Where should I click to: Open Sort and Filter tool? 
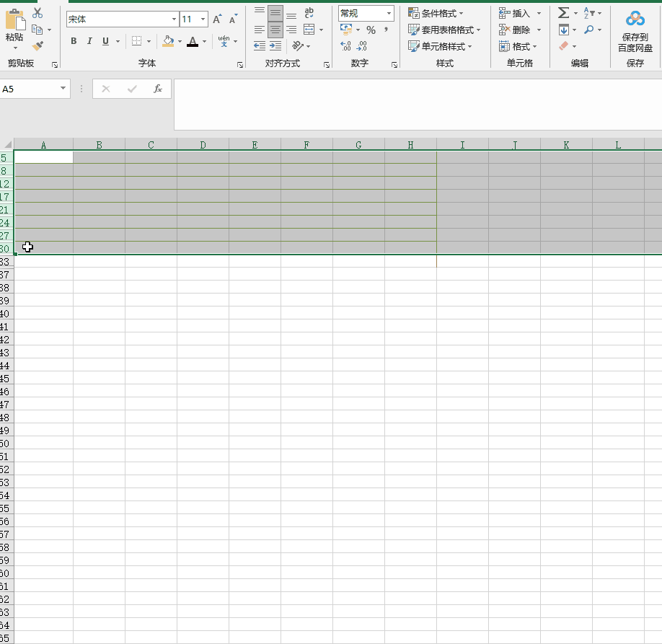click(589, 13)
